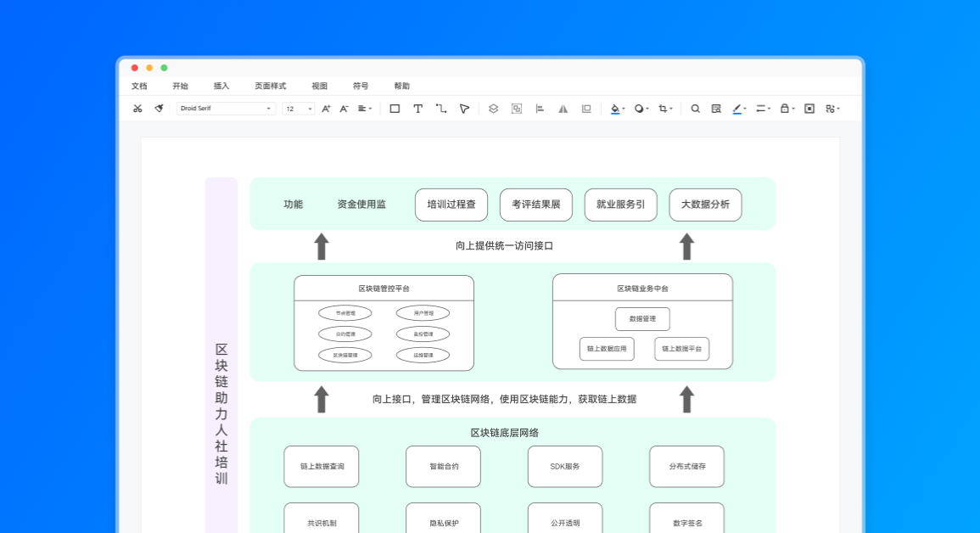Click the lock padlock icon
This screenshot has width=980, height=533.
[x=785, y=109]
